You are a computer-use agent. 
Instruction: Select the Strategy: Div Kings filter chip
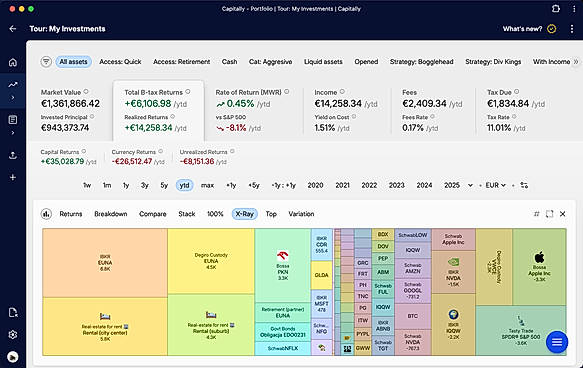pos(493,62)
